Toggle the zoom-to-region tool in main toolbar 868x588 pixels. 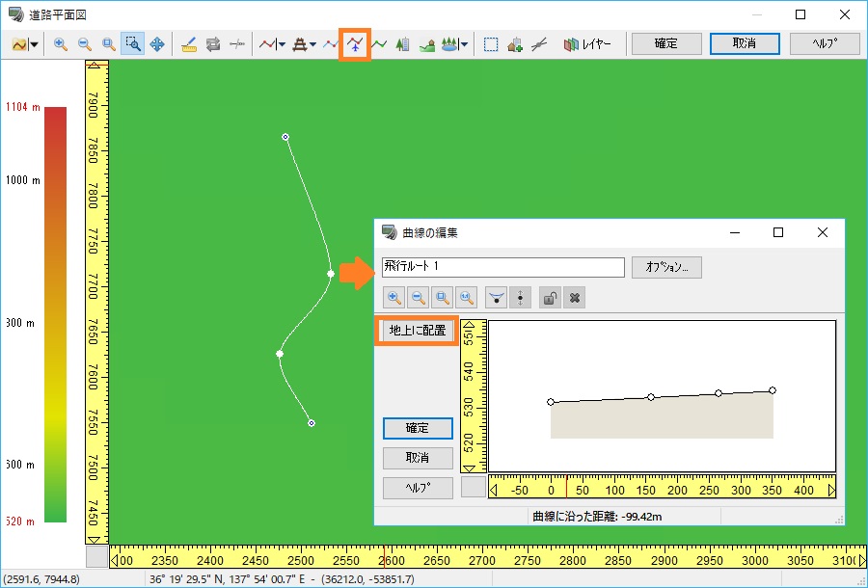(133, 44)
